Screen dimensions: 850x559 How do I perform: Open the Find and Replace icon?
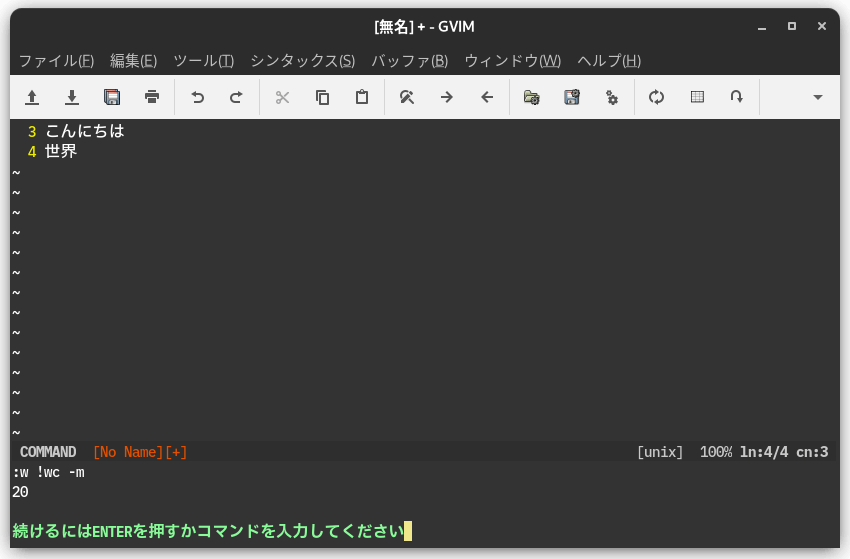click(407, 98)
